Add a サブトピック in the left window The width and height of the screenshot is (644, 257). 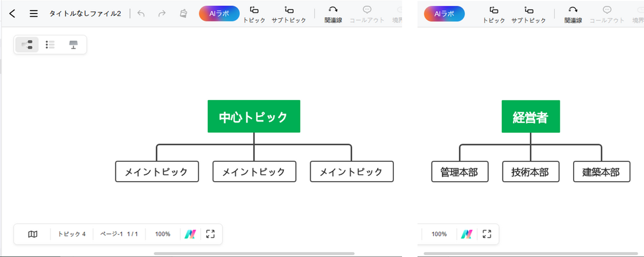click(x=289, y=15)
